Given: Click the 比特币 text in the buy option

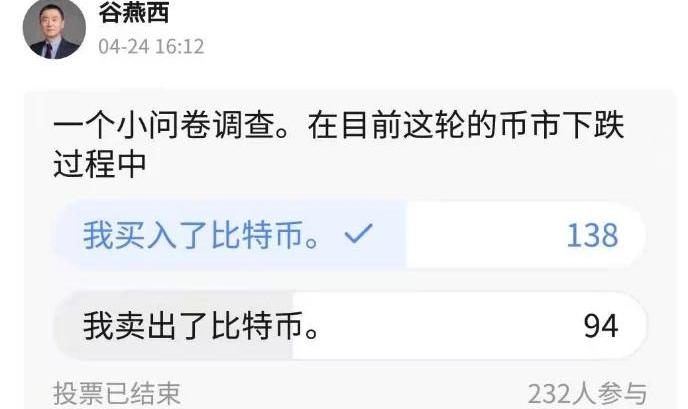Looking at the screenshot, I should click(x=258, y=235).
